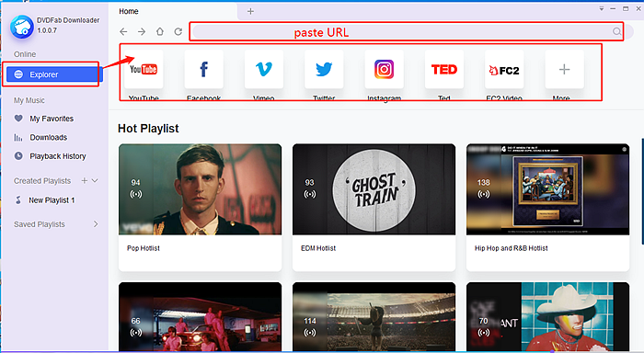Click the bars icon beside Downloads
This screenshot has height=353, width=644.
18,138
